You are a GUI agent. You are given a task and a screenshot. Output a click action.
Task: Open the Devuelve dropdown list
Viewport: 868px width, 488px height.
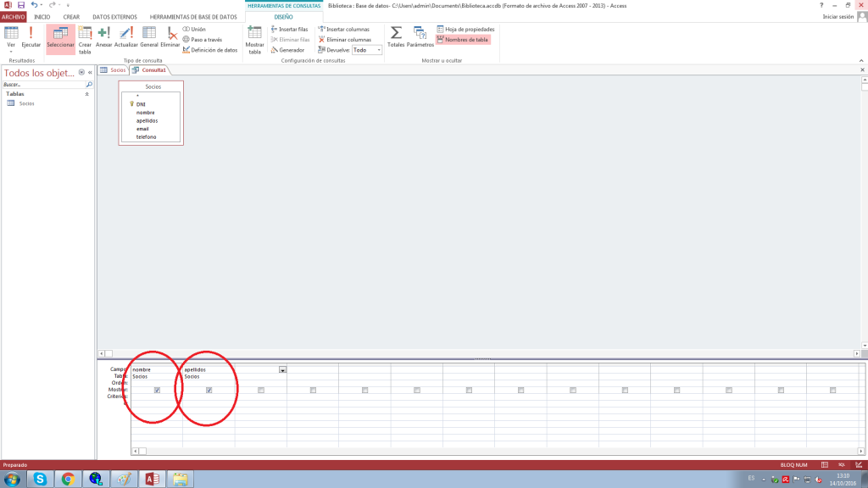click(x=378, y=50)
